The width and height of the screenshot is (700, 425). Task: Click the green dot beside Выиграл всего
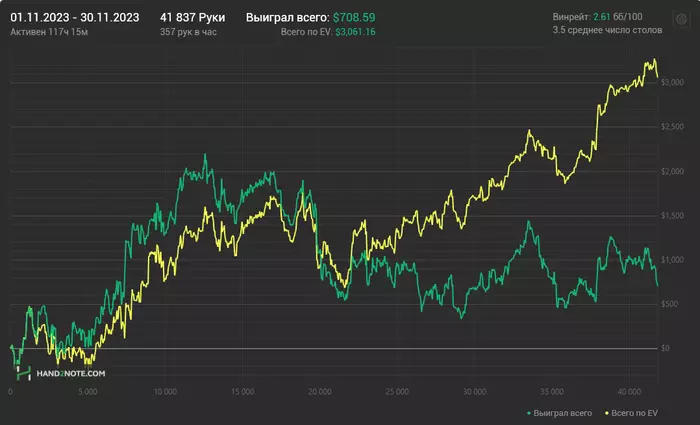528,412
